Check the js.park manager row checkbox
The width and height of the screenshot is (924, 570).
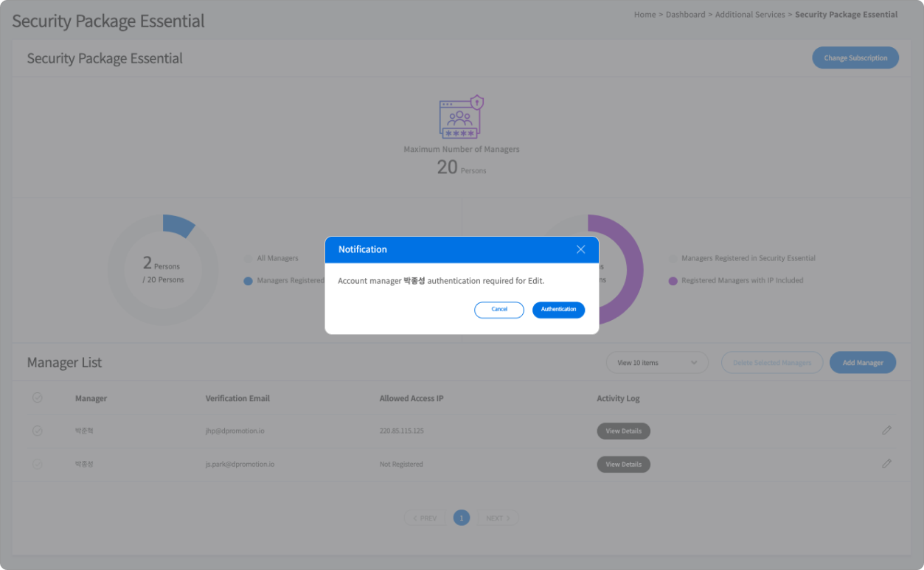pyautogui.click(x=37, y=464)
